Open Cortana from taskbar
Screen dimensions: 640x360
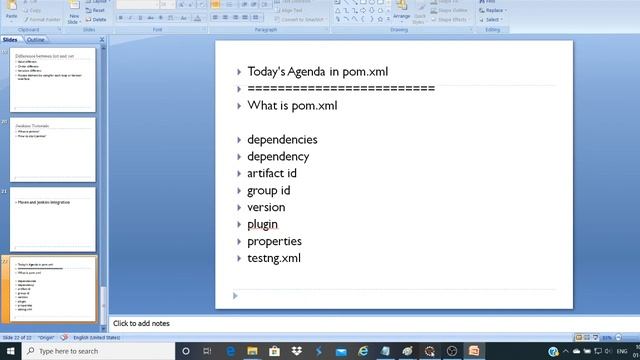point(186,351)
